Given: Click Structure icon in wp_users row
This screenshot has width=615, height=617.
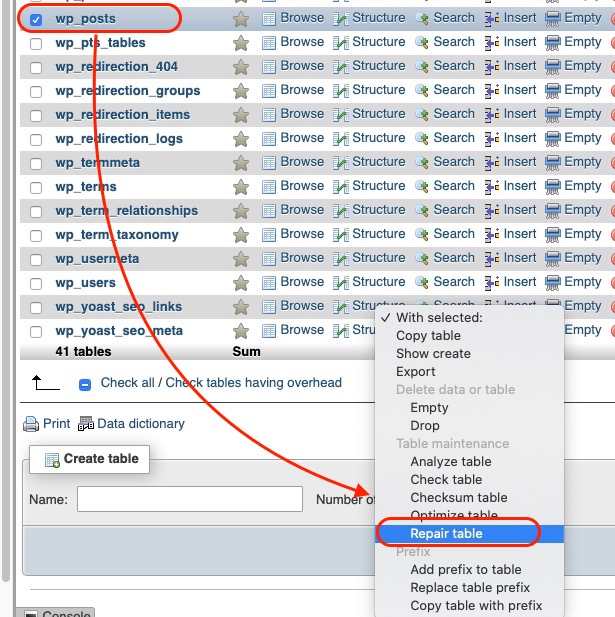Looking at the screenshot, I should (341, 283).
